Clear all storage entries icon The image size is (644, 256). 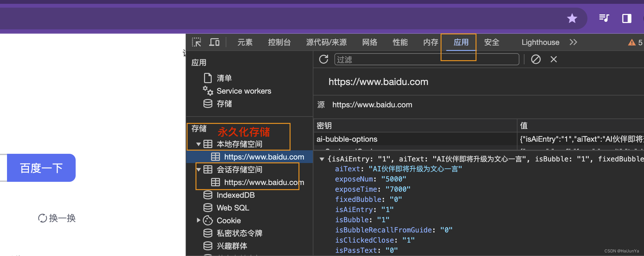pyautogui.click(x=536, y=59)
